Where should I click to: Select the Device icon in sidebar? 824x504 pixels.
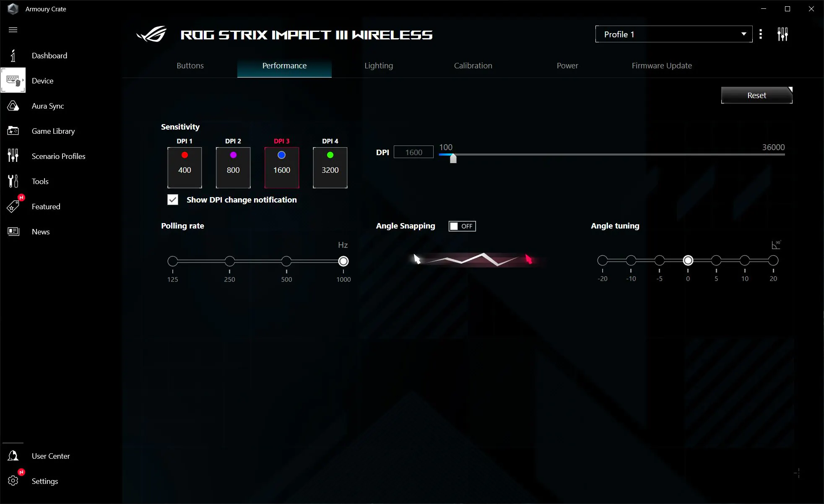click(x=13, y=81)
